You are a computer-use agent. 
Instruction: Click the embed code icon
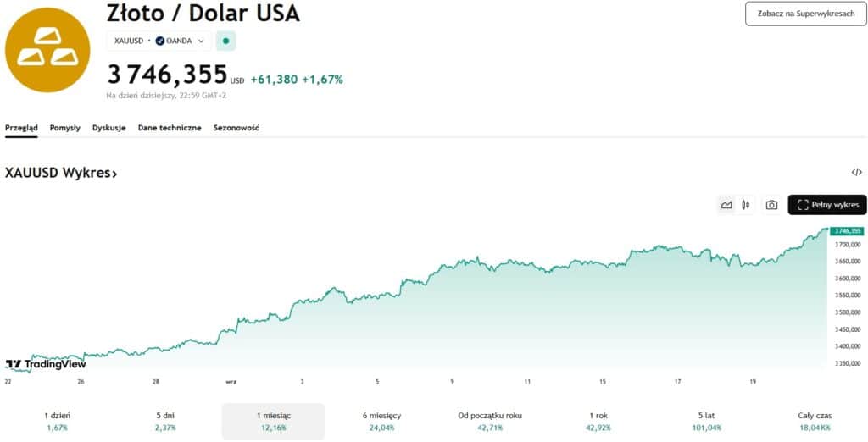tap(856, 173)
